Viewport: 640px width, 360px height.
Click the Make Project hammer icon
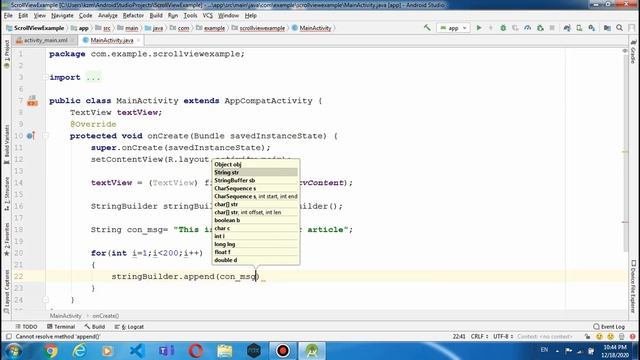pos(427,28)
